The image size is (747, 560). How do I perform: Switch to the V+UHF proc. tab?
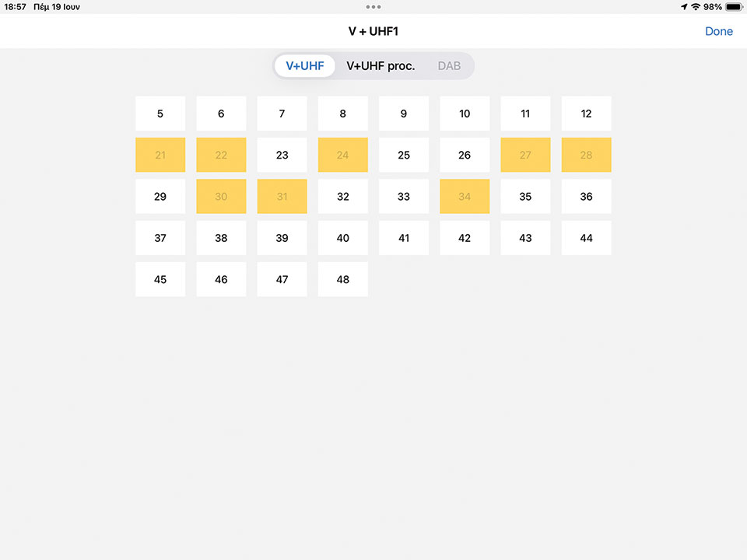click(381, 66)
